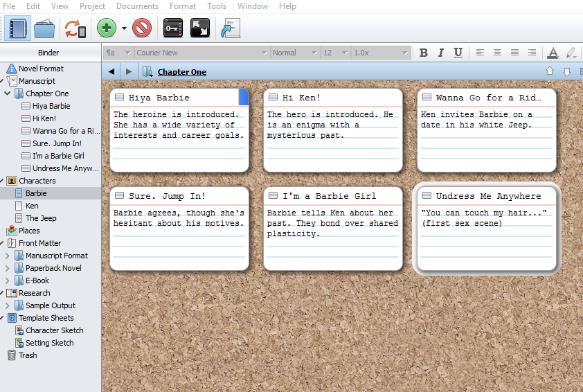The image size is (583, 392).
Task: Open the File menu
Action: 9,6
